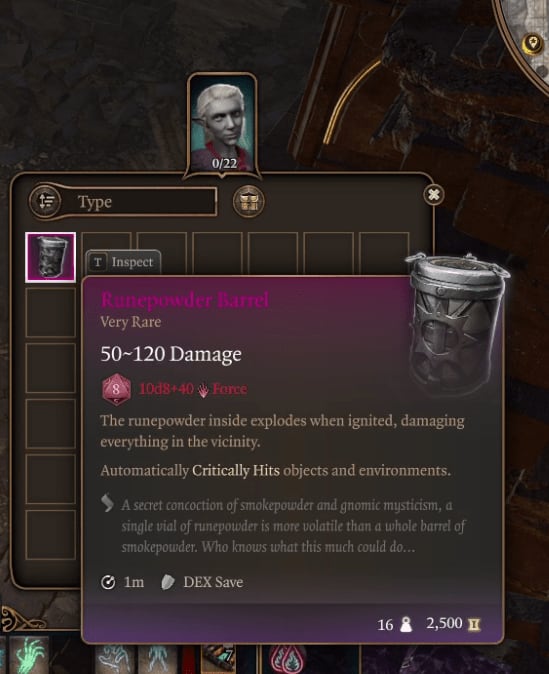Viewport: 549px width, 674px height.
Task: Click the bottom empty slot in left column
Action: [50, 535]
